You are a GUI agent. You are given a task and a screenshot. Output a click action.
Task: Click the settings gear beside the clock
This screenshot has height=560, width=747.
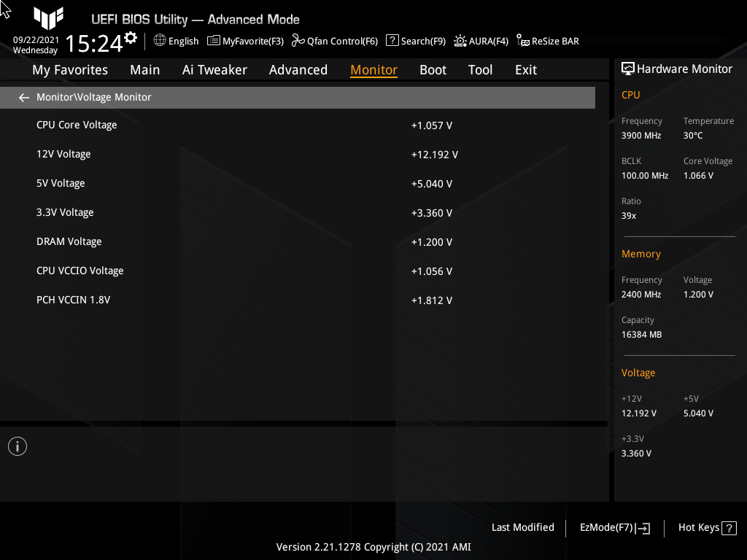[131, 38]
